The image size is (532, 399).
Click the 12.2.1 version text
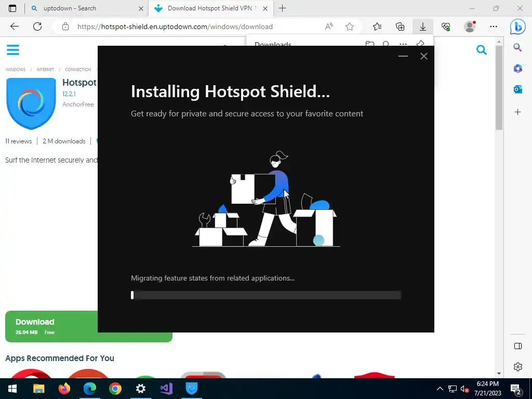pos(69,94)
